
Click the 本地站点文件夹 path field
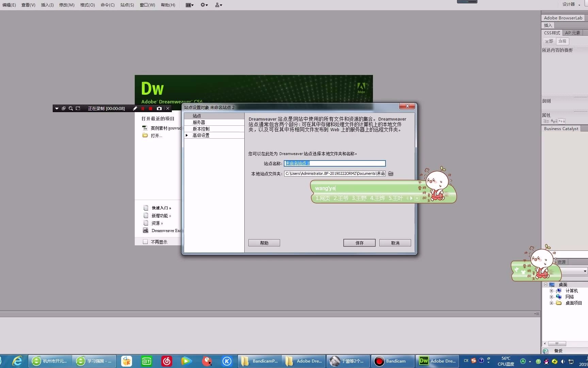click(x=335, y=173)
